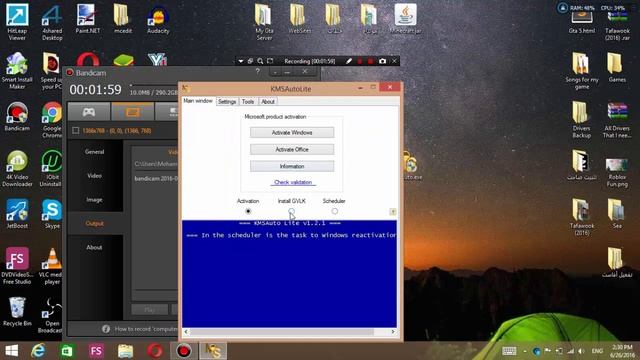Click the Activate Windows button

point(292,133)
